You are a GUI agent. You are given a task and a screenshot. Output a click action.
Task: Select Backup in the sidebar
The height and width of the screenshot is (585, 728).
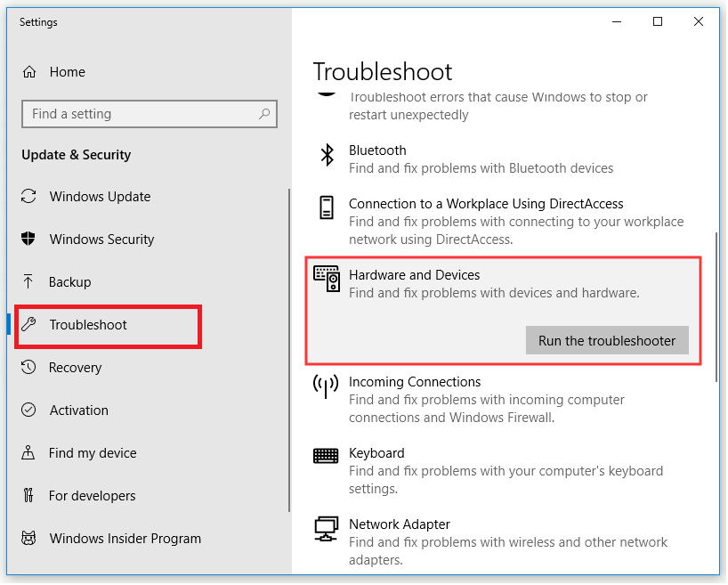(69, 282)
